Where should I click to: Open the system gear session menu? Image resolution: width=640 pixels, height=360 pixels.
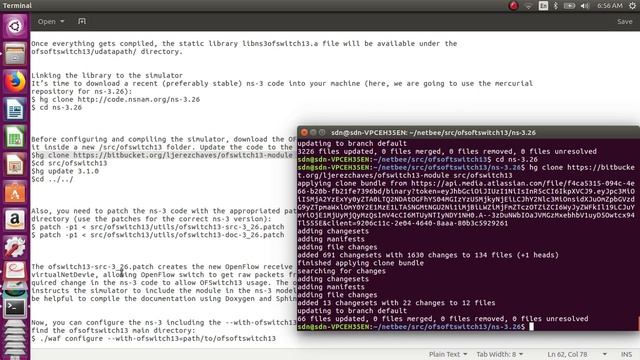coord(632,6)
